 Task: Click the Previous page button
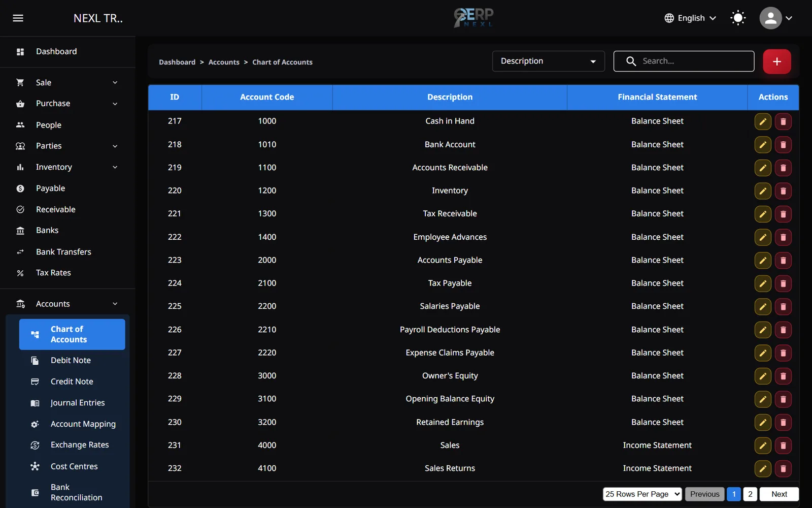pyautogui.click(x=704, y=494)
